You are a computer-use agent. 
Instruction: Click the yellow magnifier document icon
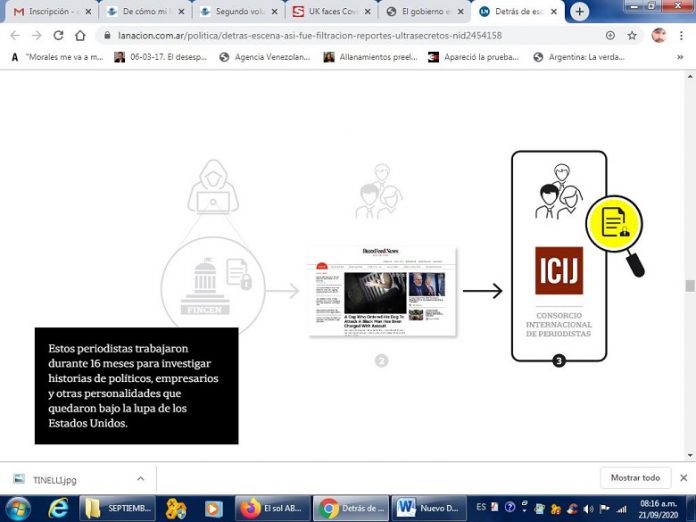(614, 223)
